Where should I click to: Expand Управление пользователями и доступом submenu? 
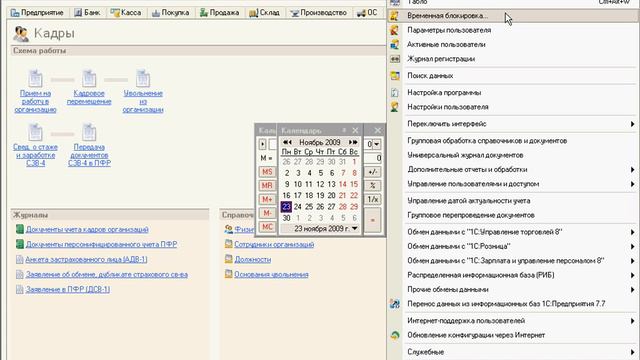point(513,184)
